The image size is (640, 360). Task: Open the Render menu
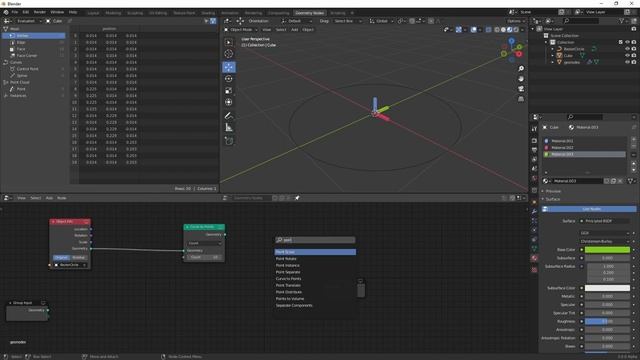coord(40,12)
